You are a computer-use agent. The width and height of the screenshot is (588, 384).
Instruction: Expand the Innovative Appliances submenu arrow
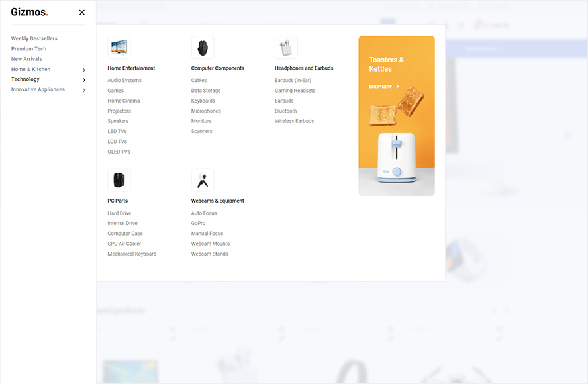83,90
